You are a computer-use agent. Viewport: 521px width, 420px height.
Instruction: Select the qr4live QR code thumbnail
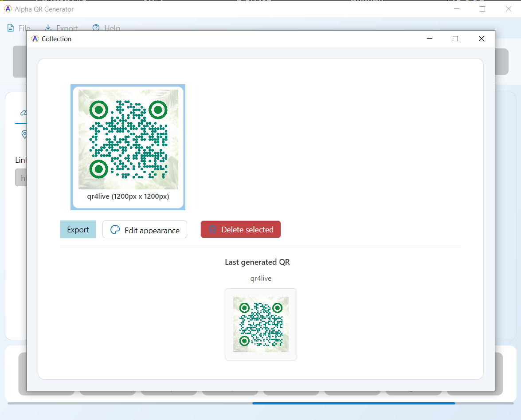[128, 147]
